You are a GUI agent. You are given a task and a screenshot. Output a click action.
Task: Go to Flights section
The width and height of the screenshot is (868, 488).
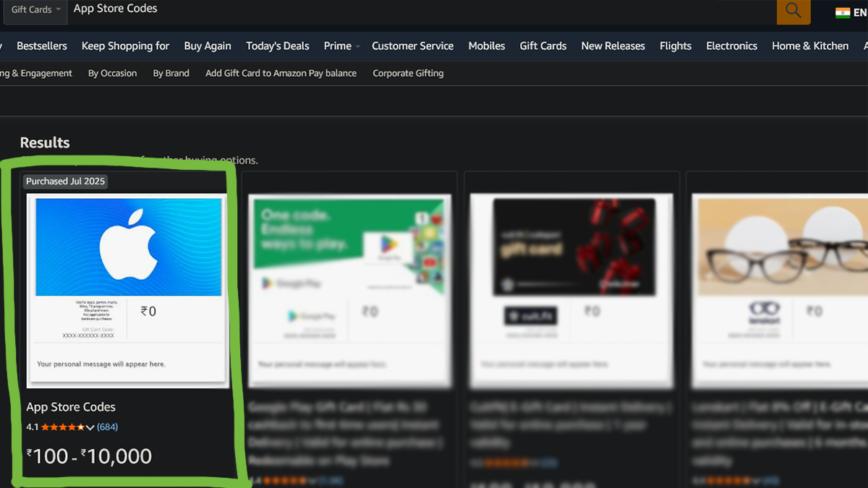[x=676, y=46]
